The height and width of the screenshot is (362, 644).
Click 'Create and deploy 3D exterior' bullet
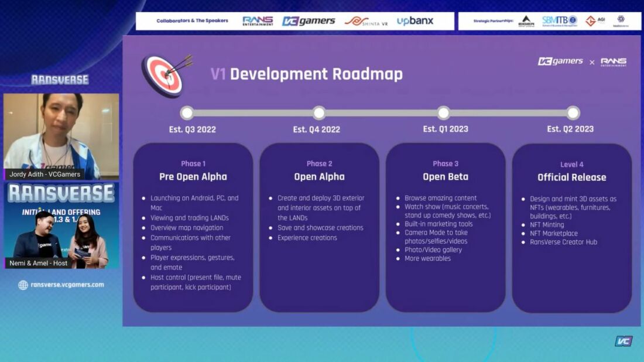(x=321, y=208)
